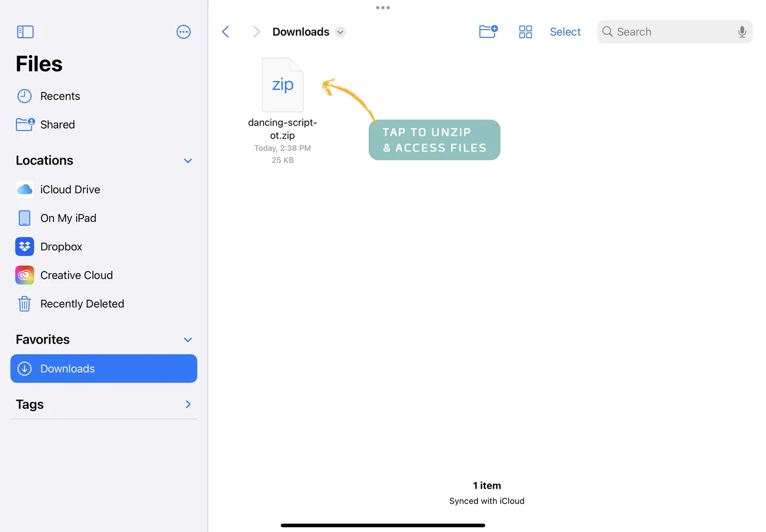Open Creative Cloud storage location

point(76,275)
